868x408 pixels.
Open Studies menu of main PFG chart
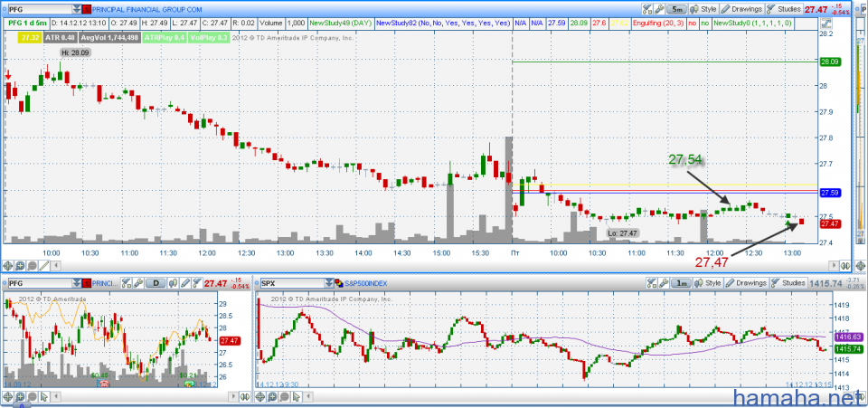tap(785, 9)
